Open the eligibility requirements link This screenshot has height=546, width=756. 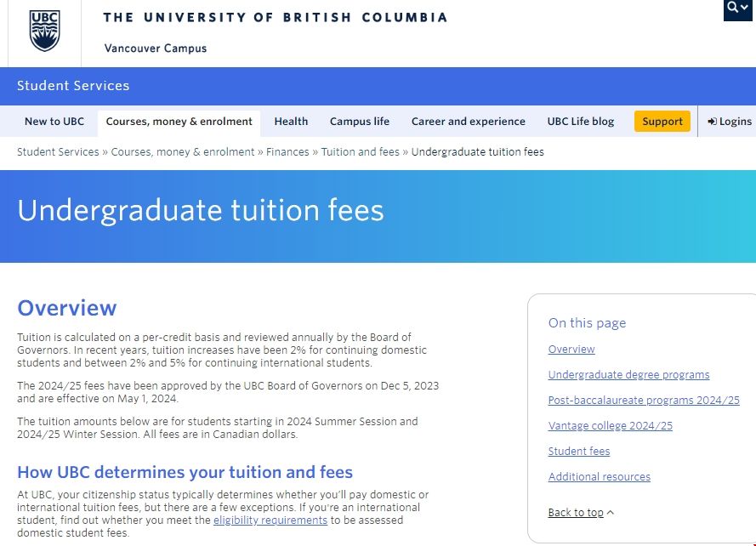(270, 520)
